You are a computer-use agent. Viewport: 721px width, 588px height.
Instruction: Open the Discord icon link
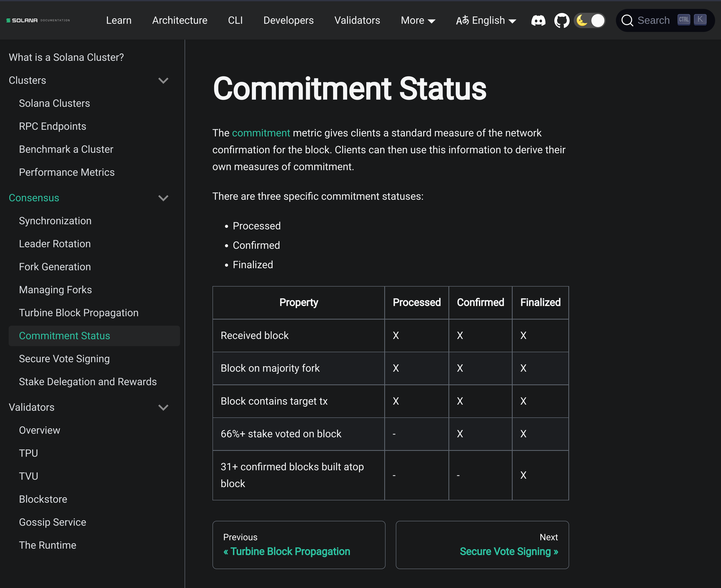pyautogui.click(x=538, y=21)
